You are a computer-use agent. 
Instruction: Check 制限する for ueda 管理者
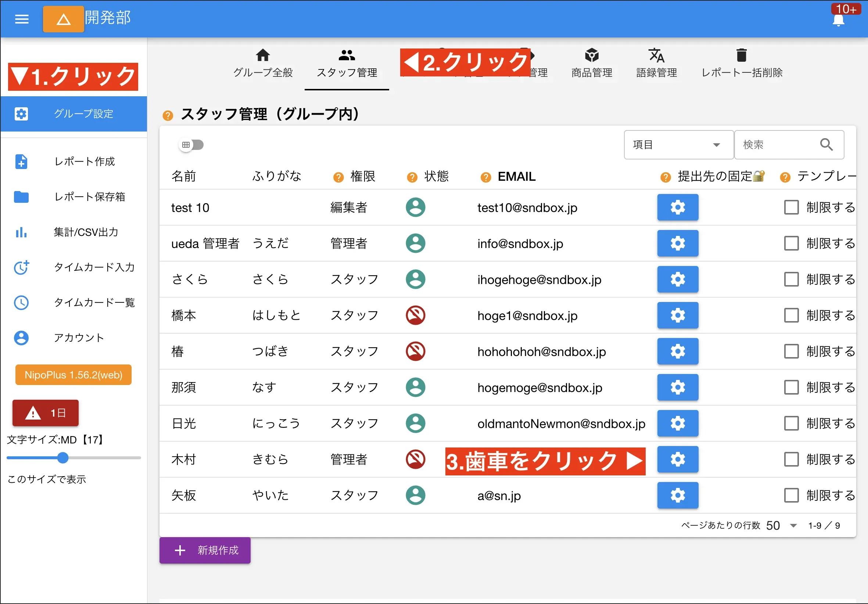[x=792, y=244]
